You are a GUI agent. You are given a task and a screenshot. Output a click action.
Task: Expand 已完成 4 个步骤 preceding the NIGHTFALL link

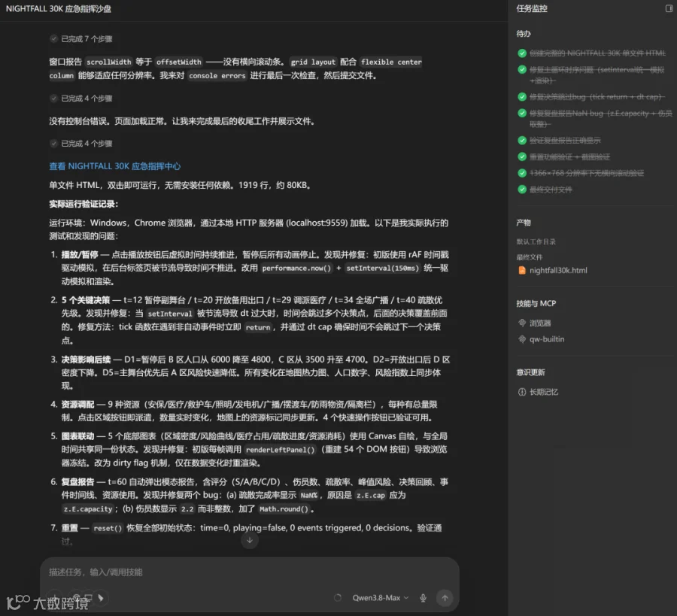pos(81,144)
